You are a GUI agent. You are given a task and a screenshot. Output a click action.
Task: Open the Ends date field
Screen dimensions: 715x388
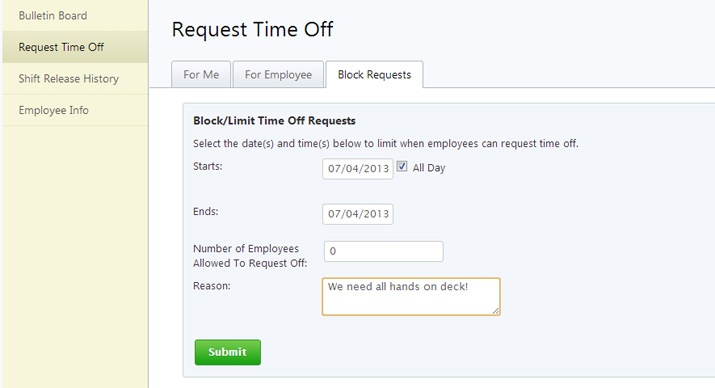[358, 214]
